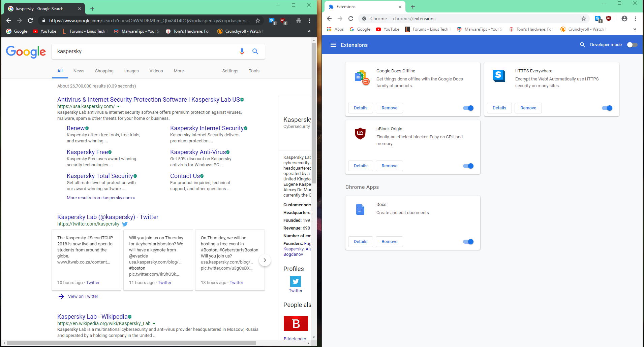Disable the Docs Chrome app toggle
644x347 pixels.
tap(468, 242)
